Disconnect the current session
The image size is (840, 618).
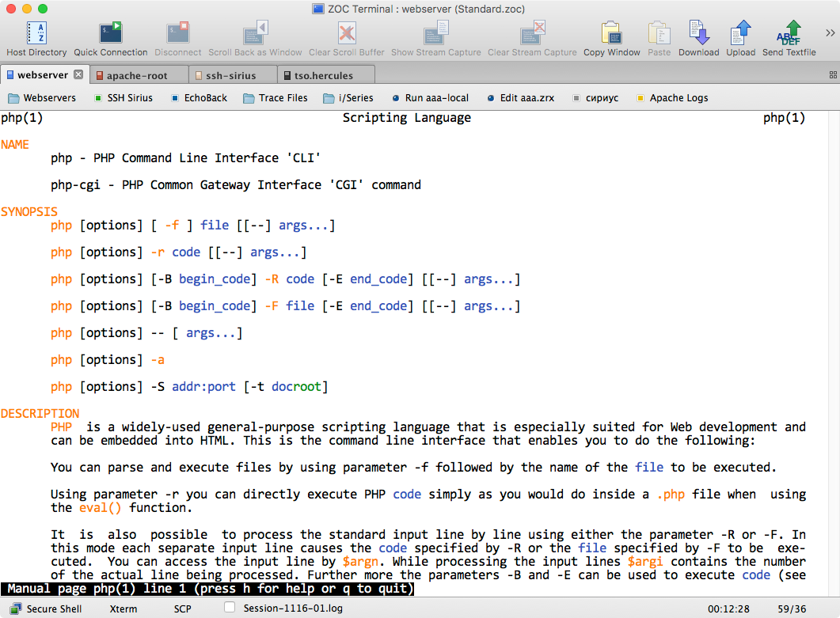(177, 36)
